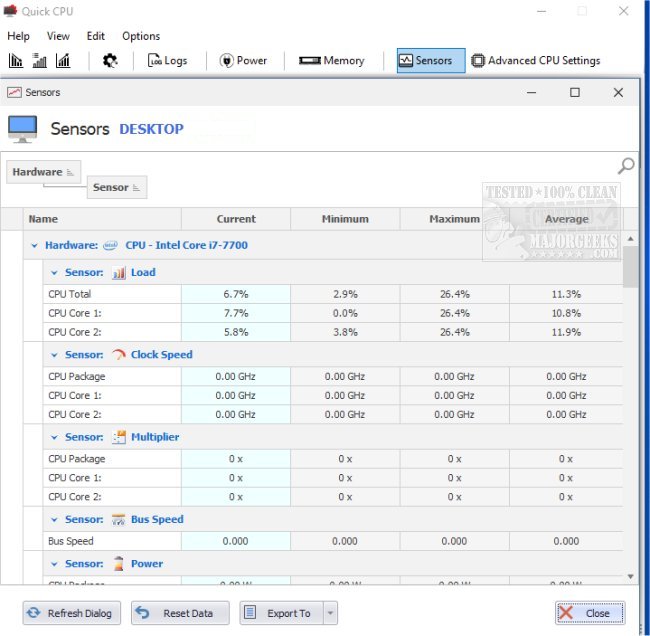Open the View menu
650x636 pixels.
point(58,36)
